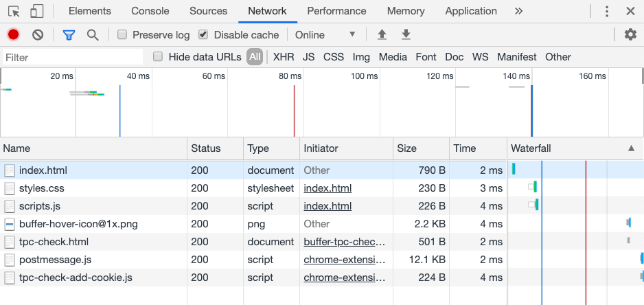Expand more DevTools tabs chevron
The height and width of the screenshot is (305, 644).
coord(518,11)
